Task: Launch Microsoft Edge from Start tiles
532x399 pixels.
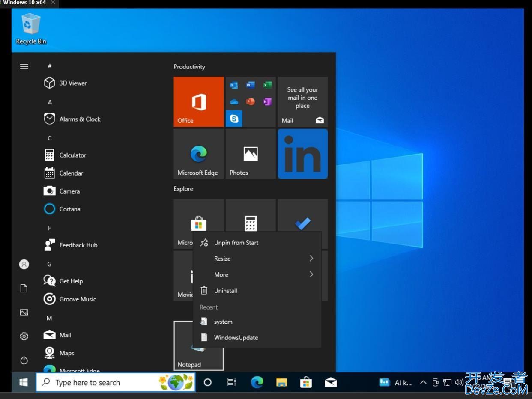Action: pos(198,154)
